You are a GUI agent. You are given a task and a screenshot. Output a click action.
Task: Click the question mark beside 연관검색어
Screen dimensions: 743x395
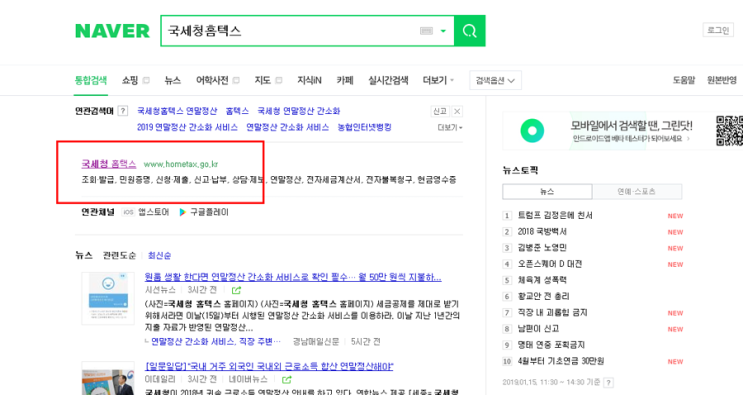(x=123, y=111)
